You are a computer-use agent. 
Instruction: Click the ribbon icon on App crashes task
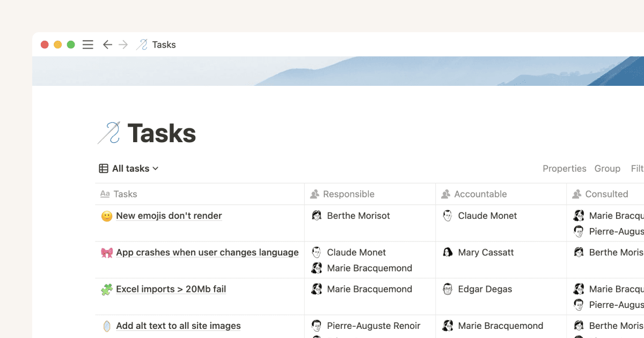[x=107, y=253]
